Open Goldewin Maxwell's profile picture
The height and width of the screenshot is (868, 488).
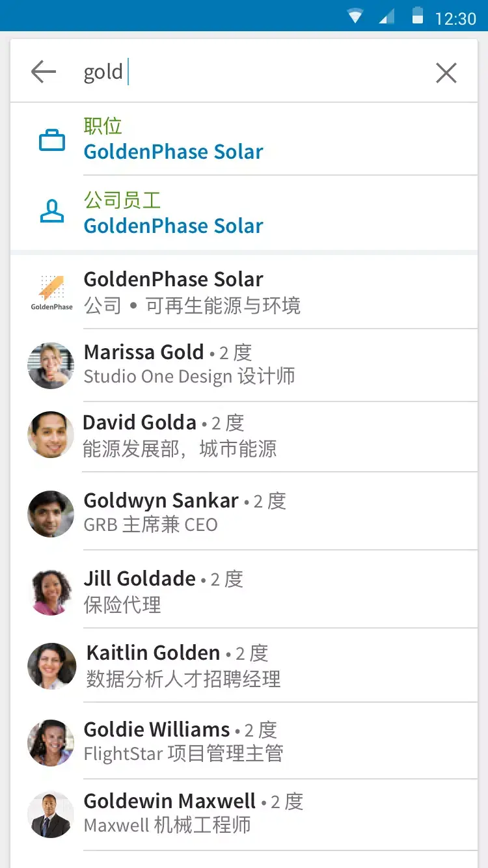(51, 815)
